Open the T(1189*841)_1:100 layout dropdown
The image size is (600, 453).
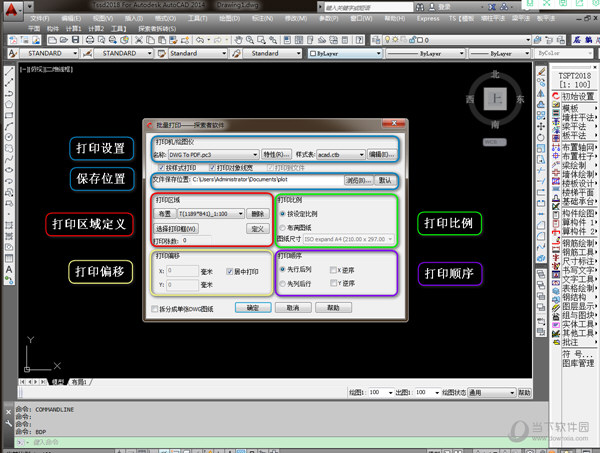tap(240, 213)
